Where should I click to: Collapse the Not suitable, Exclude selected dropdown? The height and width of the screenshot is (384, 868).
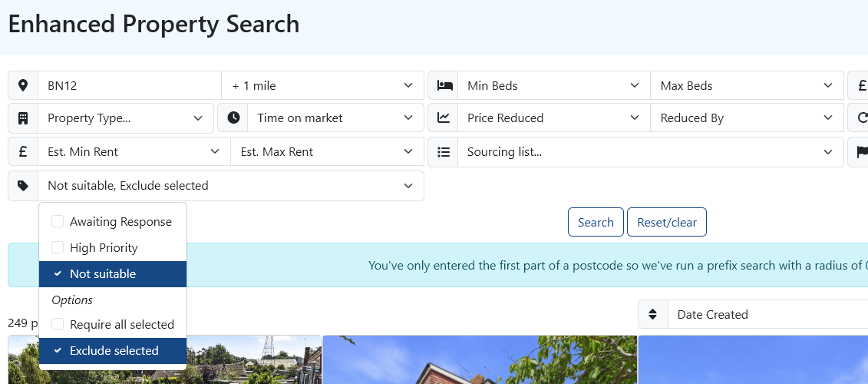click(x=231, y=186)
